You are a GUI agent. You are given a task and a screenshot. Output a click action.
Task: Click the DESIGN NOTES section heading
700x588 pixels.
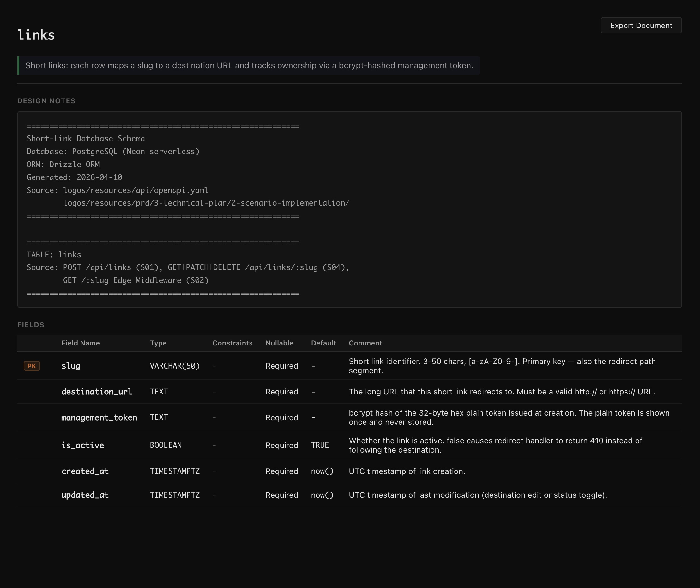pyautogui.click(x=46, y=101)
